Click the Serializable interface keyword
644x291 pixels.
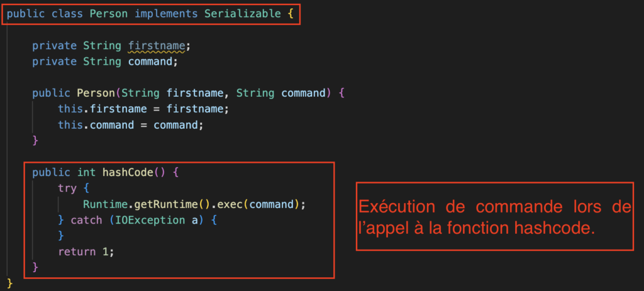(x=243, y=14)
